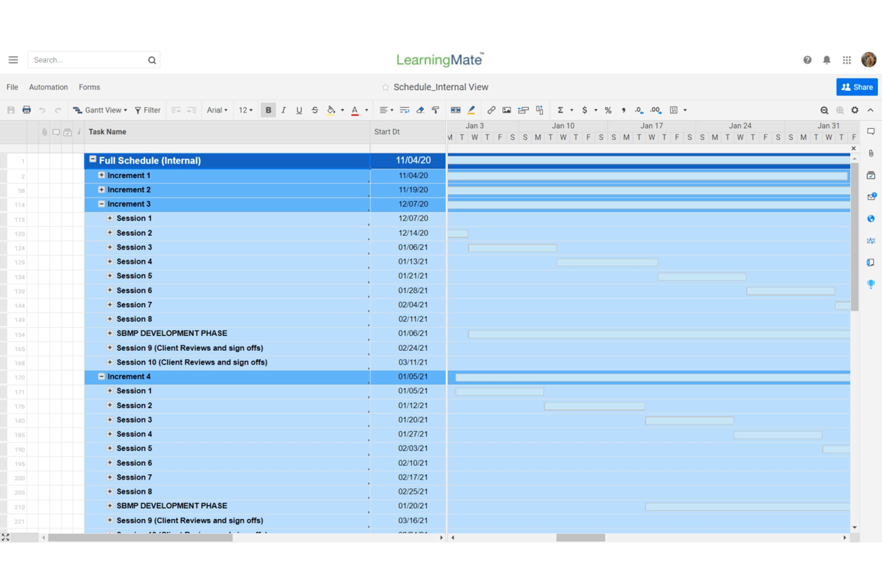Toggle Bold formatting

tap(268, 110)
